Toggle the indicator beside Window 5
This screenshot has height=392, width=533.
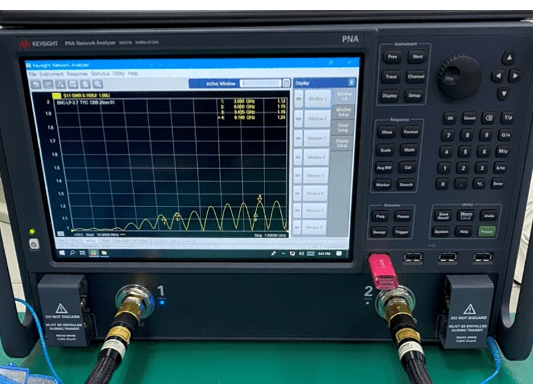298,176
